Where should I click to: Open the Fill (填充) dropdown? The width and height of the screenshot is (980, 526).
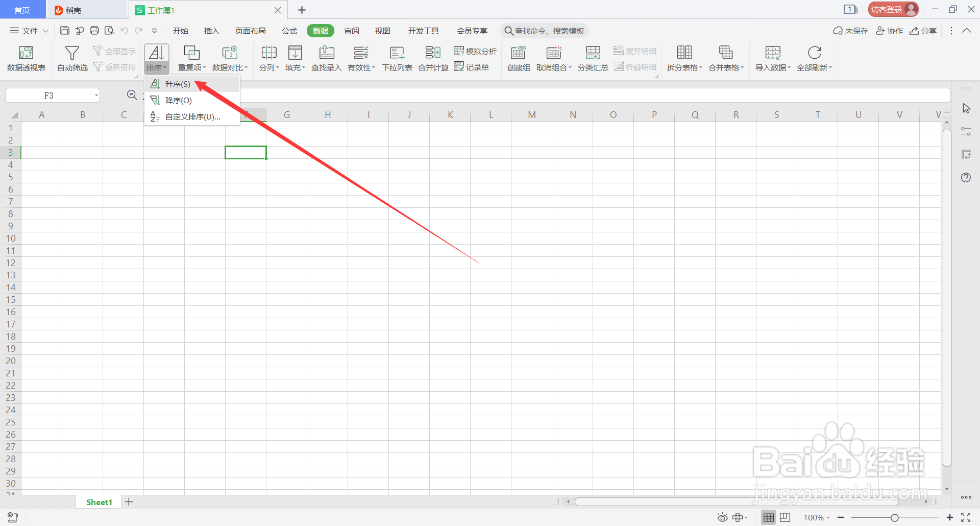point(295,58)
